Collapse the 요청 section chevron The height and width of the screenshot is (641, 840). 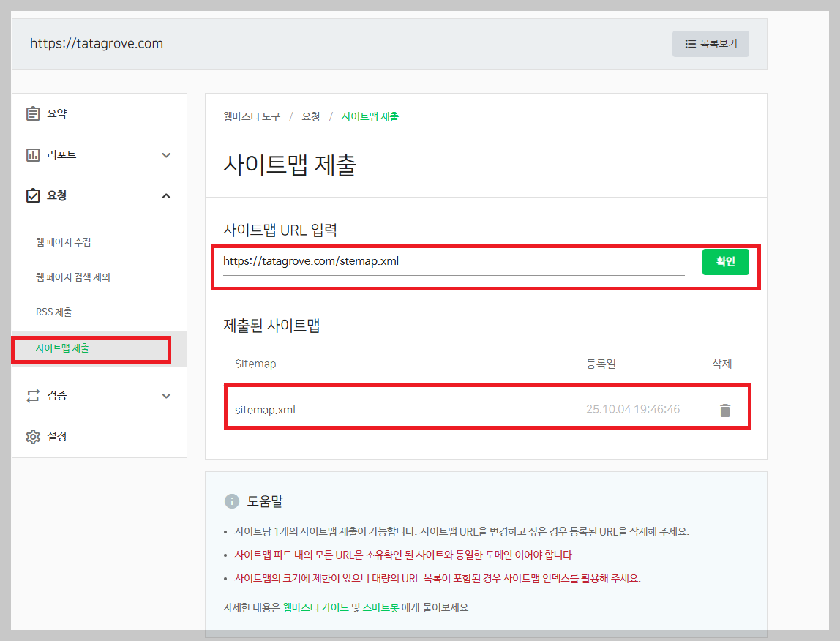click(166, 195)
